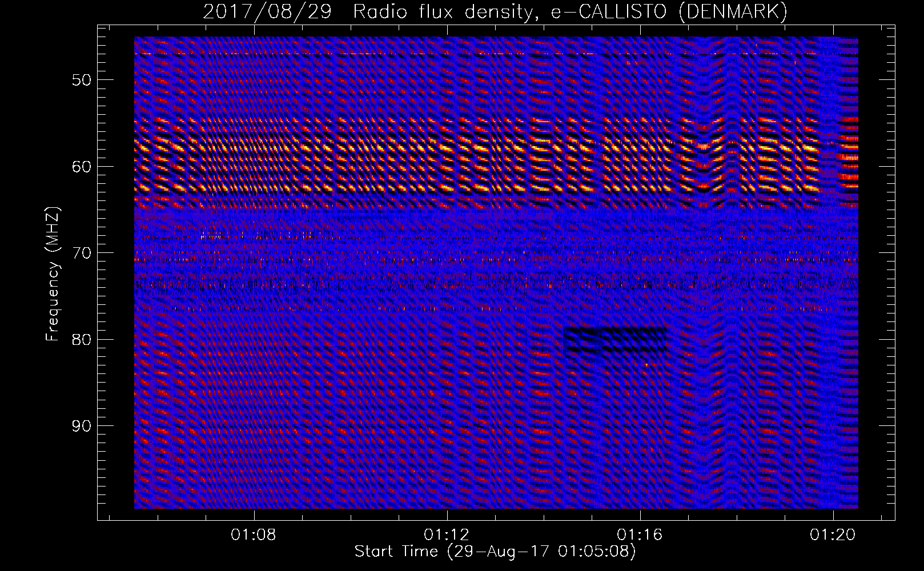This screenshot has width=924, height=571.
Task: Click the time tick label "01:16"
Action: point(640,534)
